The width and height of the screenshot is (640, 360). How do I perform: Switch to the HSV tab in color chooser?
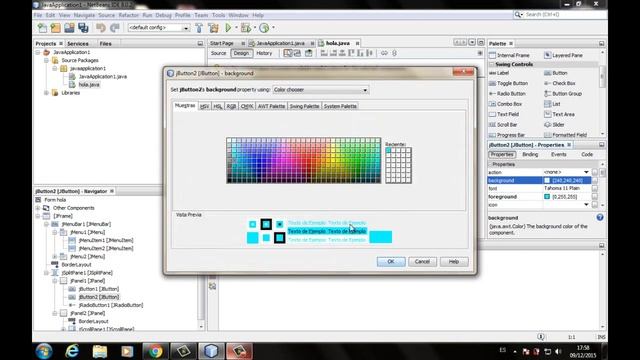(204, 106)
